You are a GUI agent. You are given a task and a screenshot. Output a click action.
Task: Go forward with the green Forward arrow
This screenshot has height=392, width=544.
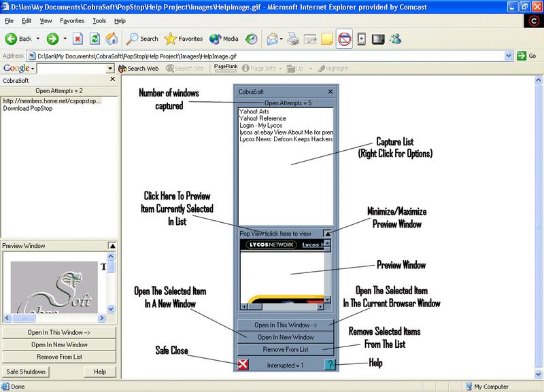(53, 39)
